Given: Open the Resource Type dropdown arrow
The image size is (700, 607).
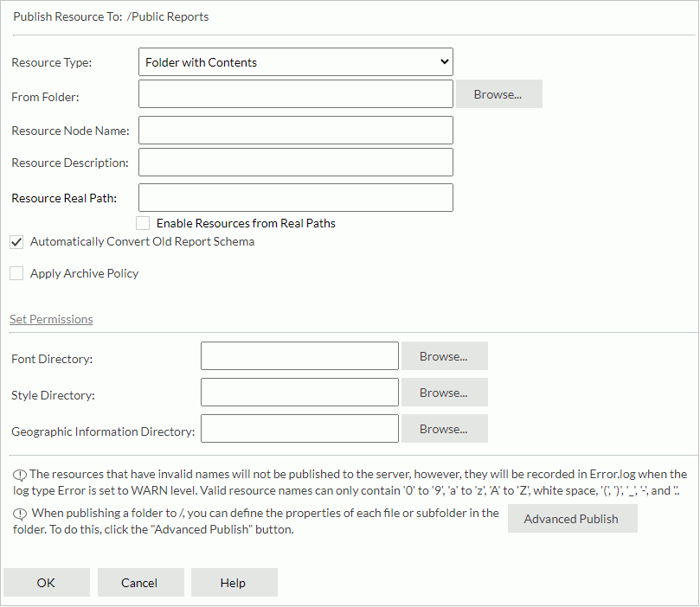Looking at the screenshot, I should coord(442,61).
